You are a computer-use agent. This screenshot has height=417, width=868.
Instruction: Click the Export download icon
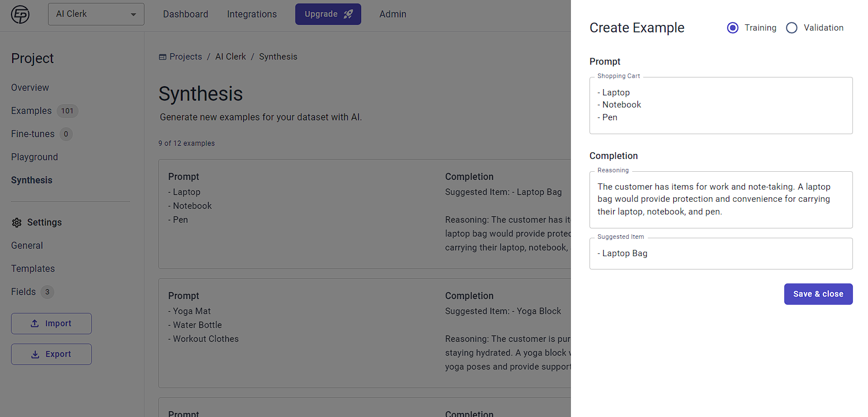(x=35, y=355)
